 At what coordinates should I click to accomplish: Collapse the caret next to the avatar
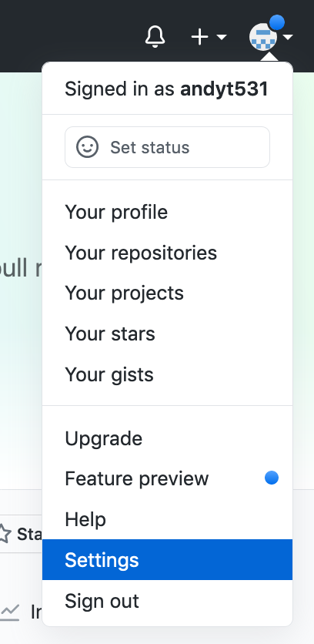coord(288,38)
